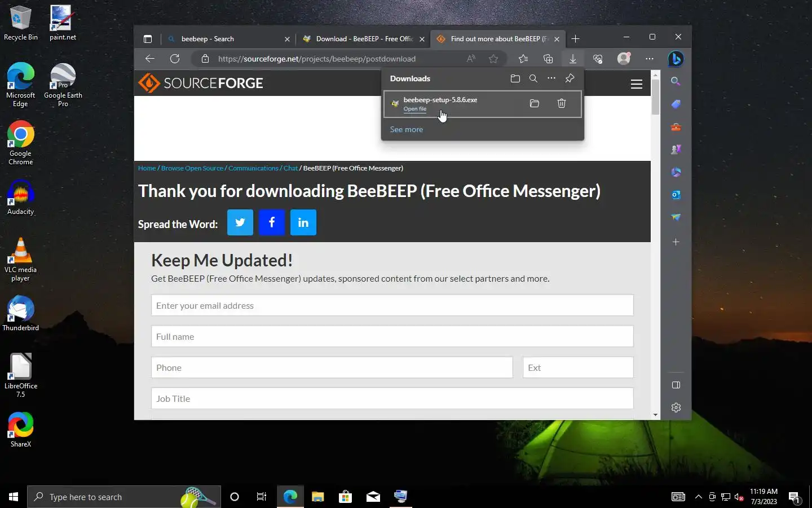
Task: Open the Collections toolbar button
Action: 548,59
